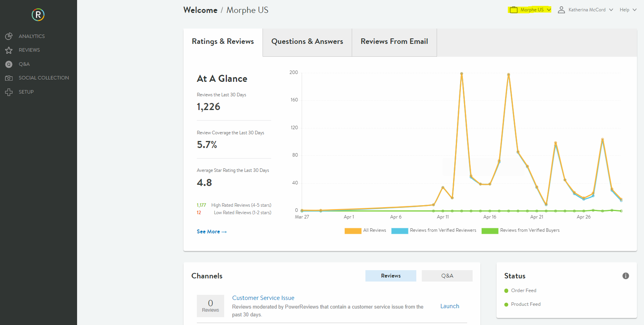Go to REVIEWS in the sidebar
The image size is (644, 325).
click(29, 50)
